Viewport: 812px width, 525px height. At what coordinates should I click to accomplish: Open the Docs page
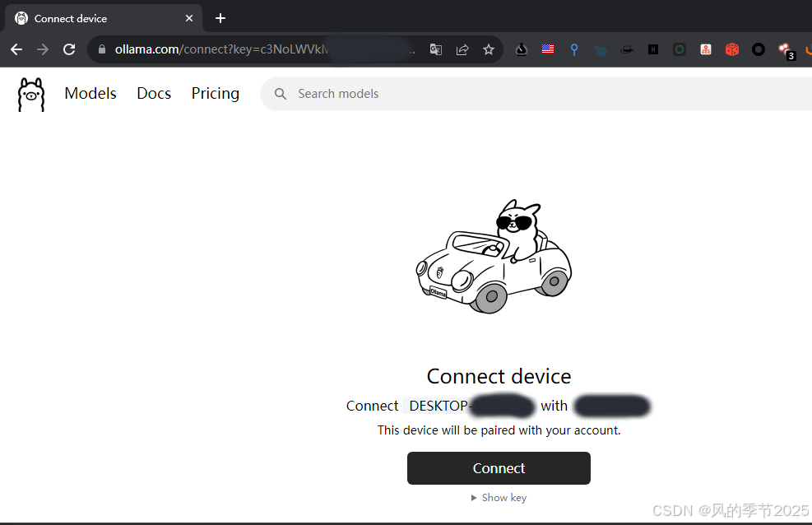click(x=154, y=93)
